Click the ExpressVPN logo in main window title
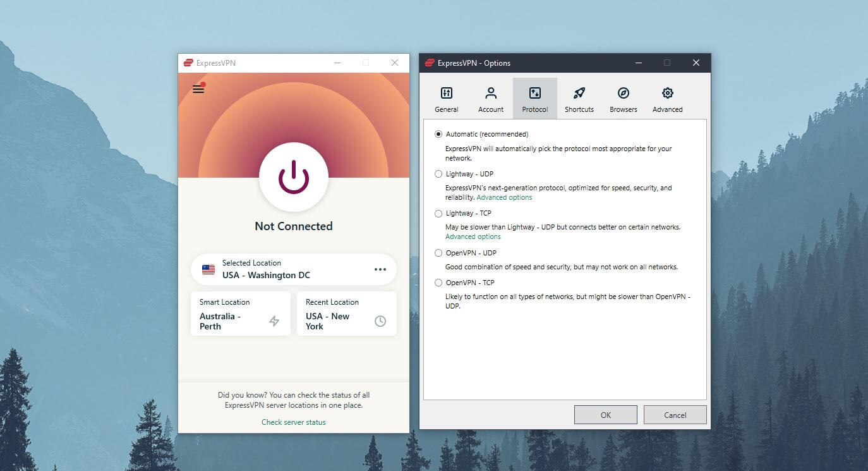This screenshot has height=471, width=868. click(188, 63)
